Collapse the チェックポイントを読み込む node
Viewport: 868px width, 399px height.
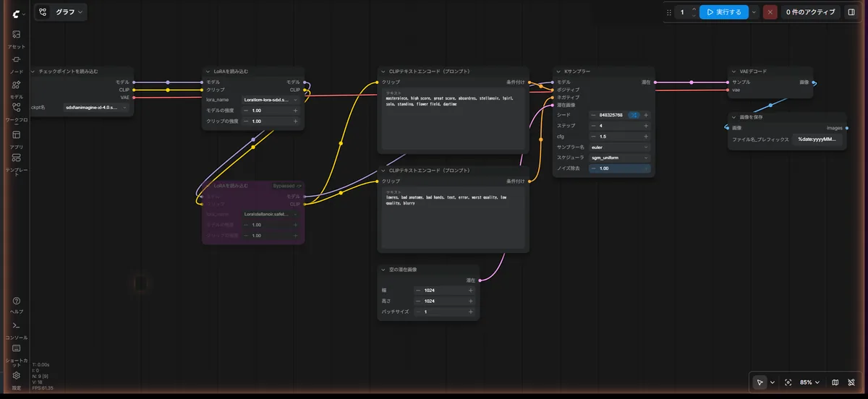tap(33, 72)
